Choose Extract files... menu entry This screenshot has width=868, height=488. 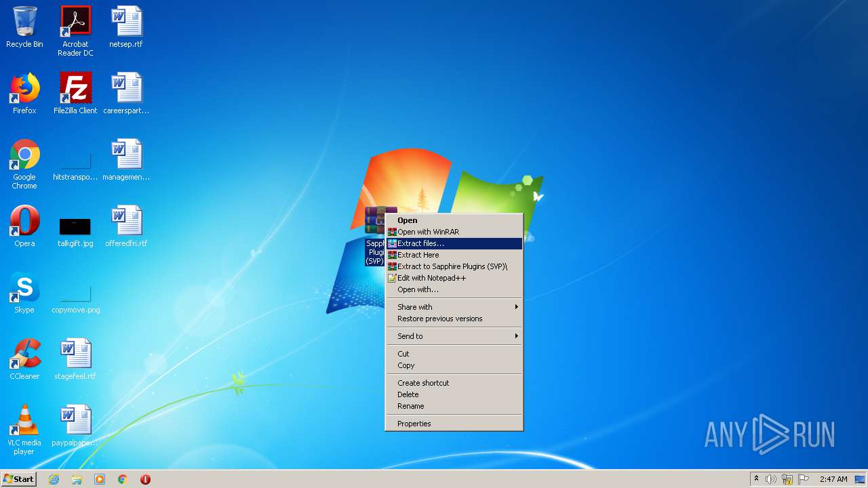[x=454, y=243]
